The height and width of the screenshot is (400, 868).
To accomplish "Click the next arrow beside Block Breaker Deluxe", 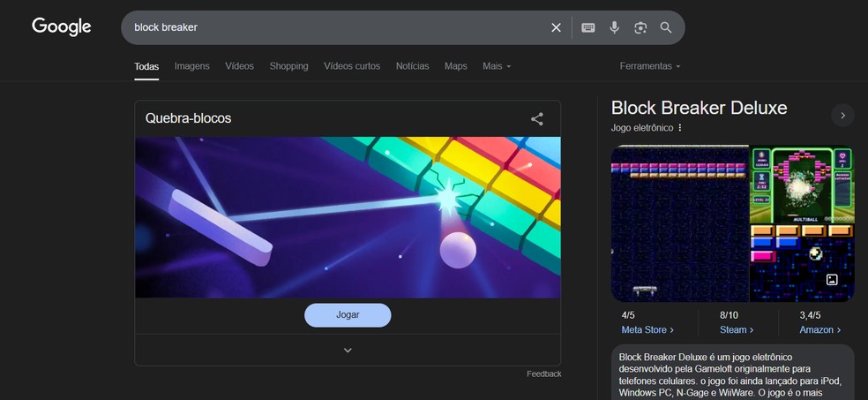I will click(x=842, y=116).
